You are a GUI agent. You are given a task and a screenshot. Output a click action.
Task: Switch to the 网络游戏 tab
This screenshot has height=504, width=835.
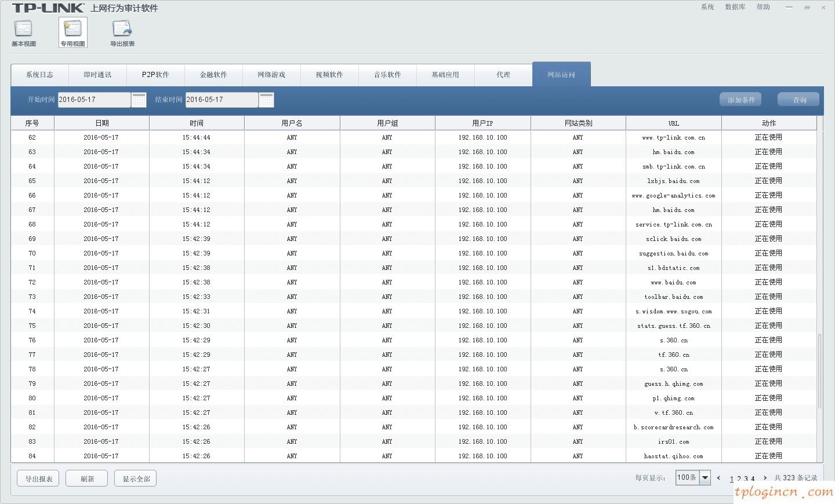(x=271, y=74)
